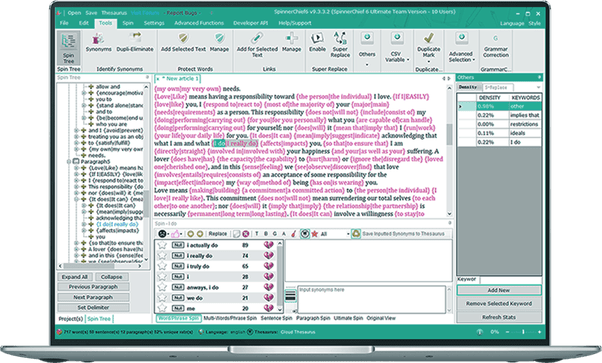Click the Next Paragraph button
602x363 pixels.
coord(93,297)
